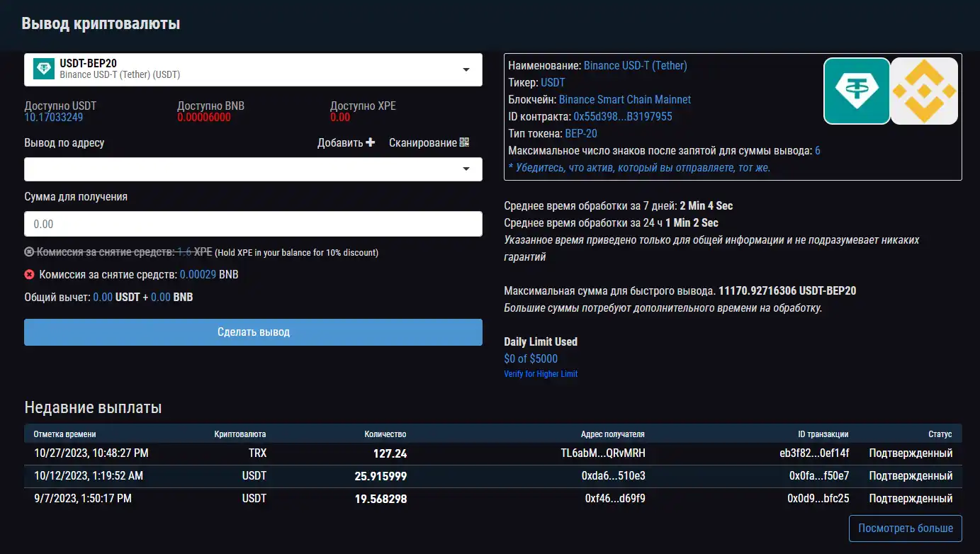
Task: Click timestamp 10/27/2023, 10:48:27 PM
Action: (x=91, y=453)
